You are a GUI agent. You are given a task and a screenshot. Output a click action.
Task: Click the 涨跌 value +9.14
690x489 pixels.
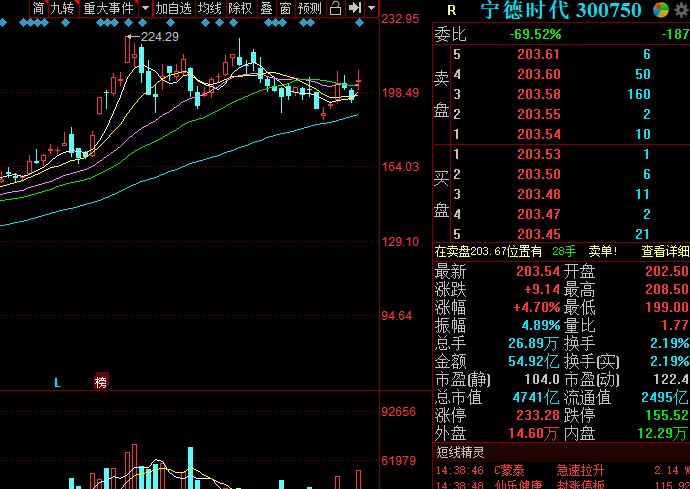(x=542, y=289)
